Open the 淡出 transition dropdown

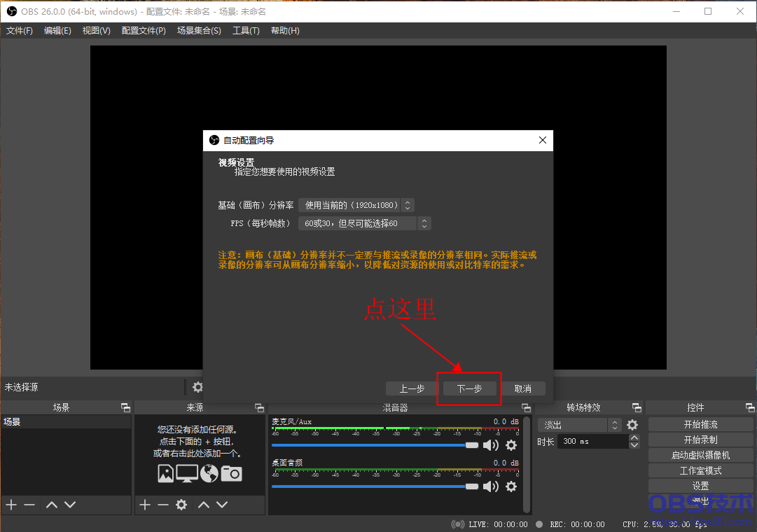(x=579, y=425)
